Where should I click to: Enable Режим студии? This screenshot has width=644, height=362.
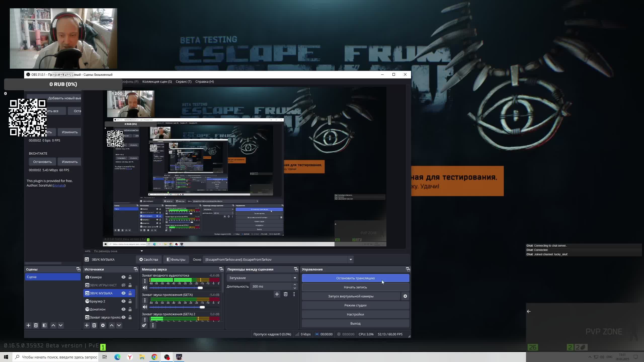click(x=355, y=305)
